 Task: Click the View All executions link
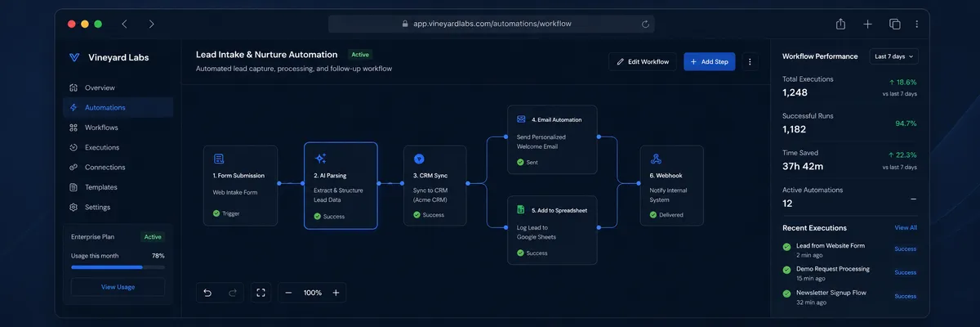click(x=906, y=228)
